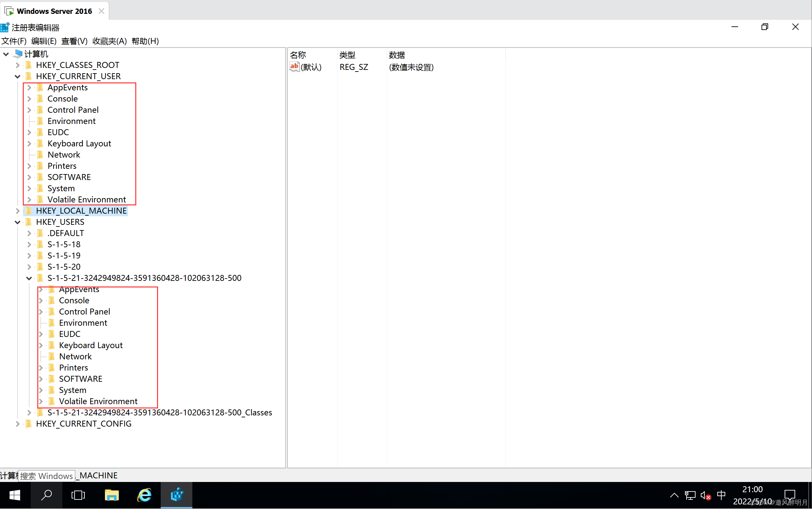Expand S-1-5-18 key under HKEY_USERS
Screen dimensions: 812x509
tap(29, 244)
